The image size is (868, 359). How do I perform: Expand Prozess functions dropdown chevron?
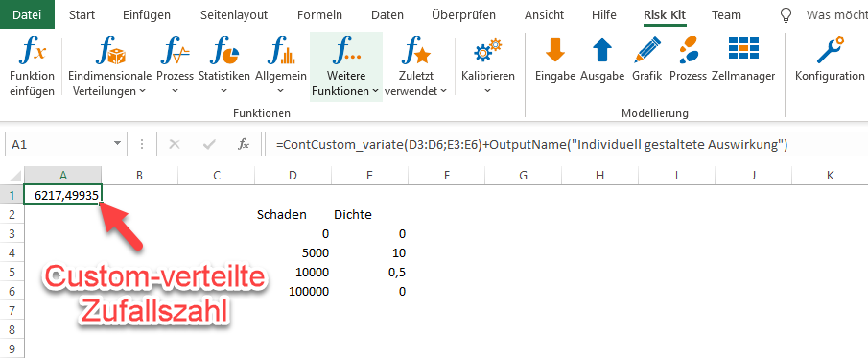175,91
